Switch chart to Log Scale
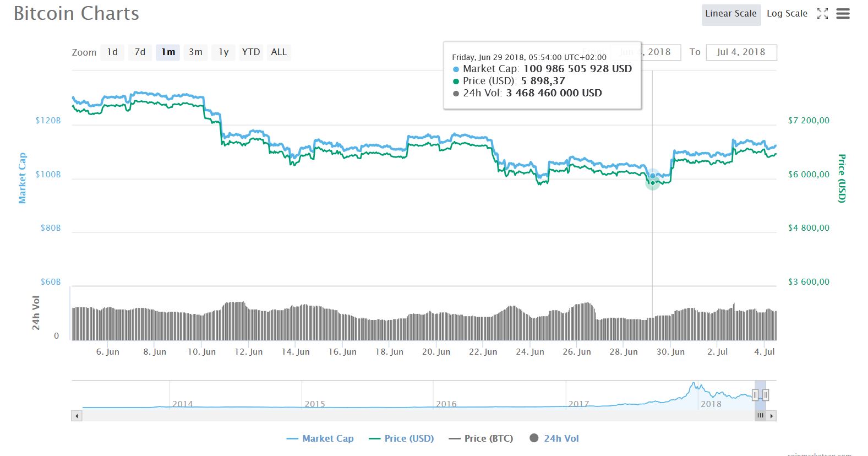868x456 pixels. 787,14
